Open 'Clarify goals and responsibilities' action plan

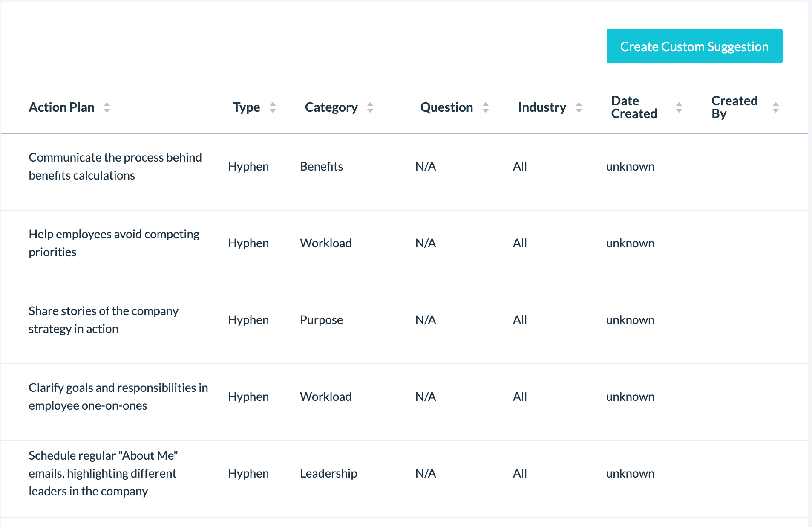118,397
